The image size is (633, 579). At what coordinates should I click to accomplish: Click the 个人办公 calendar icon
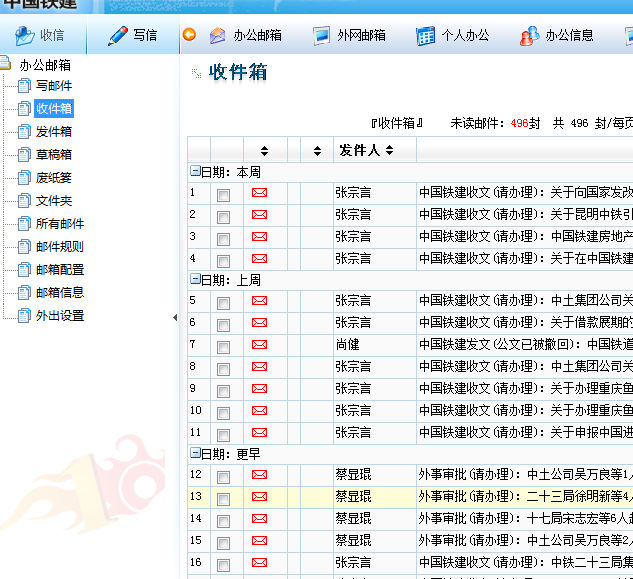(x=425, y=36)
